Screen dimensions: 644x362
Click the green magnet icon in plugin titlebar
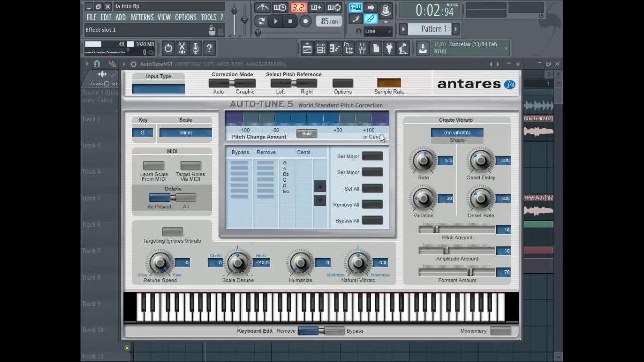pyautogui.click(x=97, y=64)
